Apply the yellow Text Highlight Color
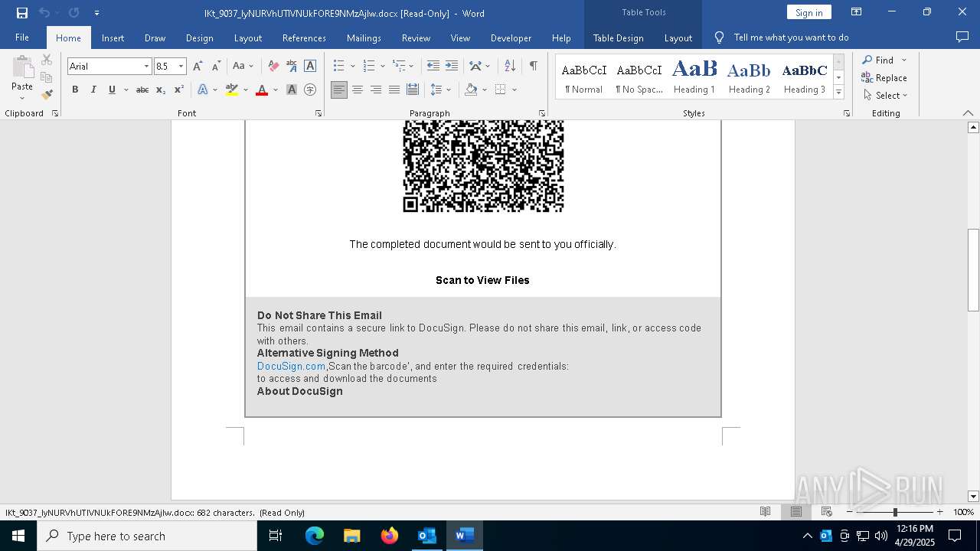The image size is (980, 551). tap(232, 90)
